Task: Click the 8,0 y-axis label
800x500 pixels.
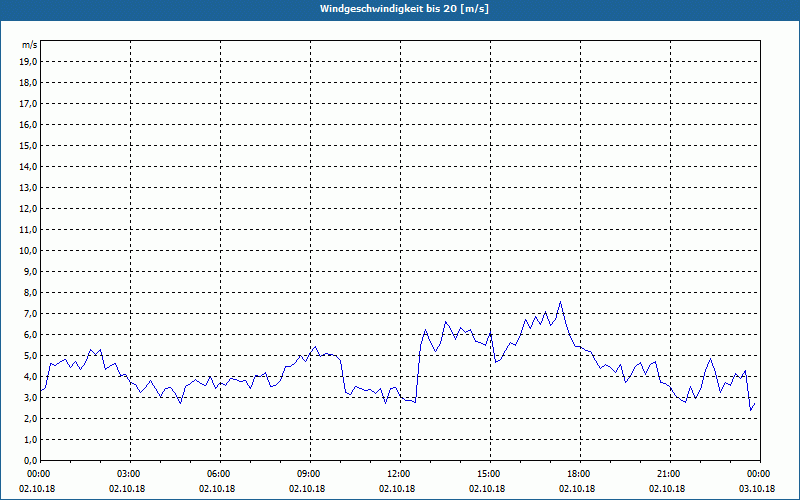Action: (30, 292)
